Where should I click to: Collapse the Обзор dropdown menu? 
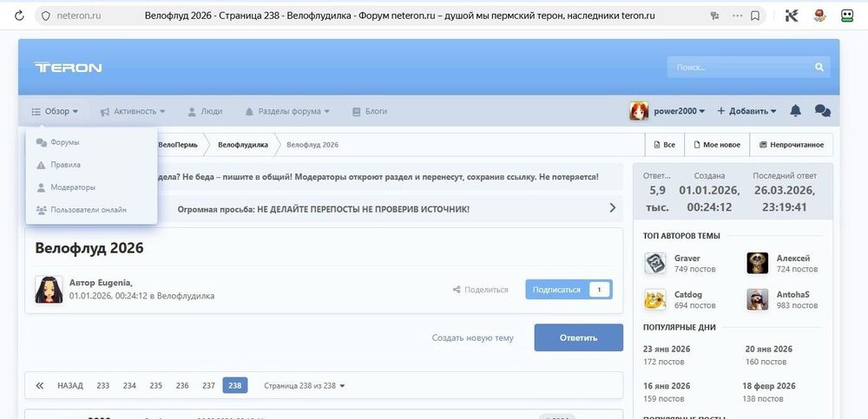click(55, 111)
